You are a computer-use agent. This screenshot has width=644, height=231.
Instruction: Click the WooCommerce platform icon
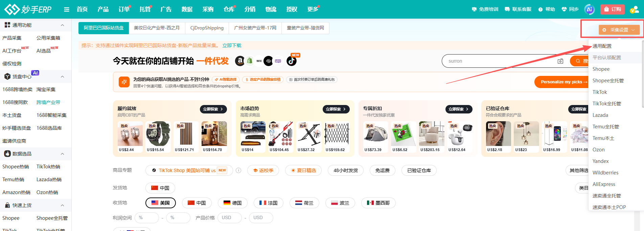click(278, 61)
